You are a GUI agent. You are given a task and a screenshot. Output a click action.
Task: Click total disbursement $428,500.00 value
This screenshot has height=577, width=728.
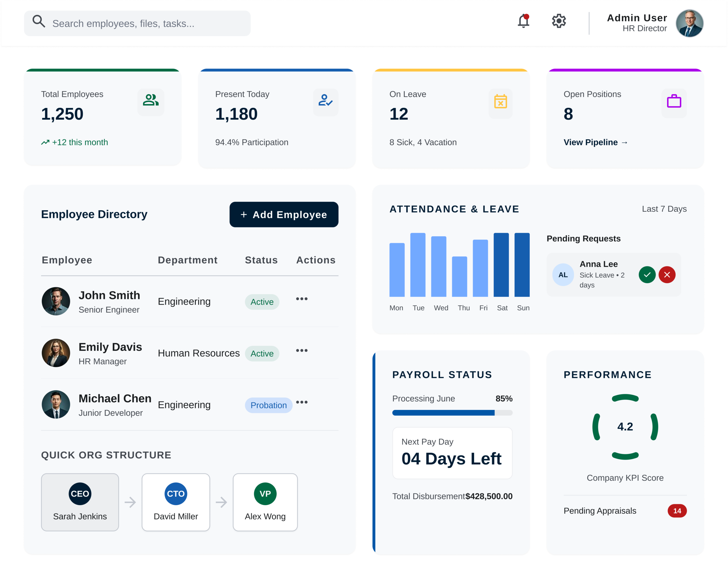pos(489,496)
